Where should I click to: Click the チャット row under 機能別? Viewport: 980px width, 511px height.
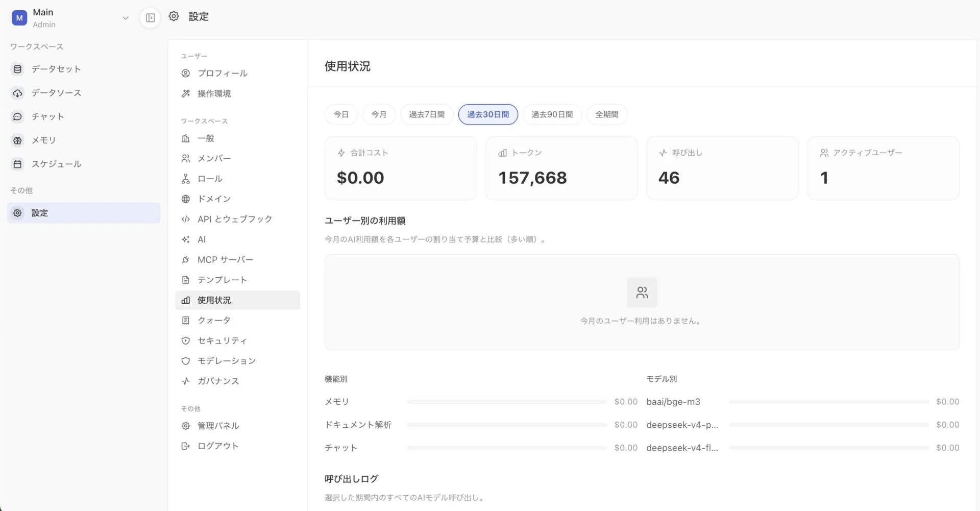(481, 448)
